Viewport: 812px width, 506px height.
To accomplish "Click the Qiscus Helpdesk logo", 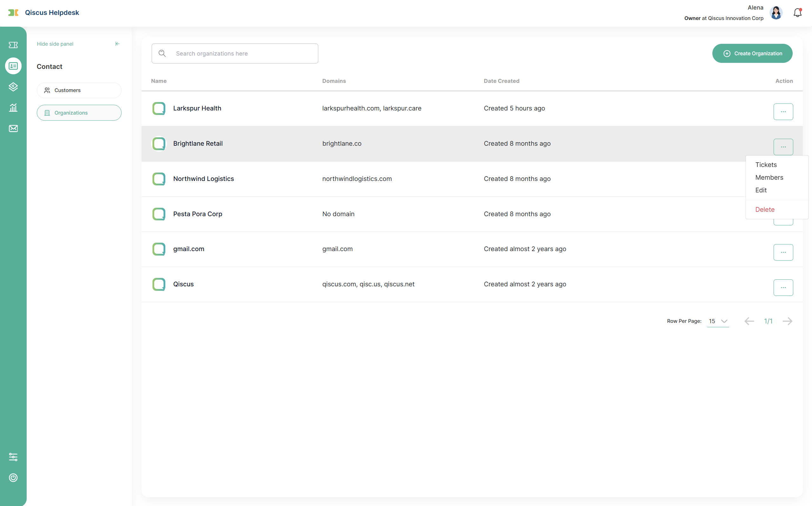I will coord(13,13).
